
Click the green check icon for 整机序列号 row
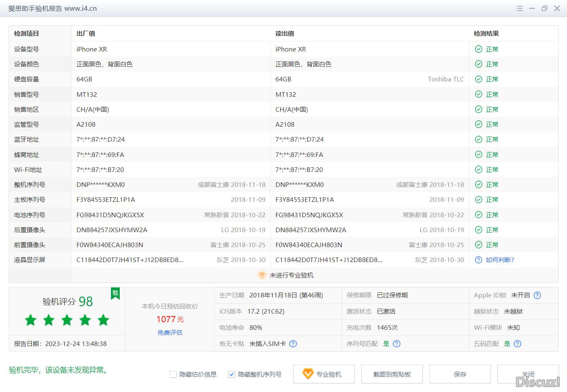(478, 184)
